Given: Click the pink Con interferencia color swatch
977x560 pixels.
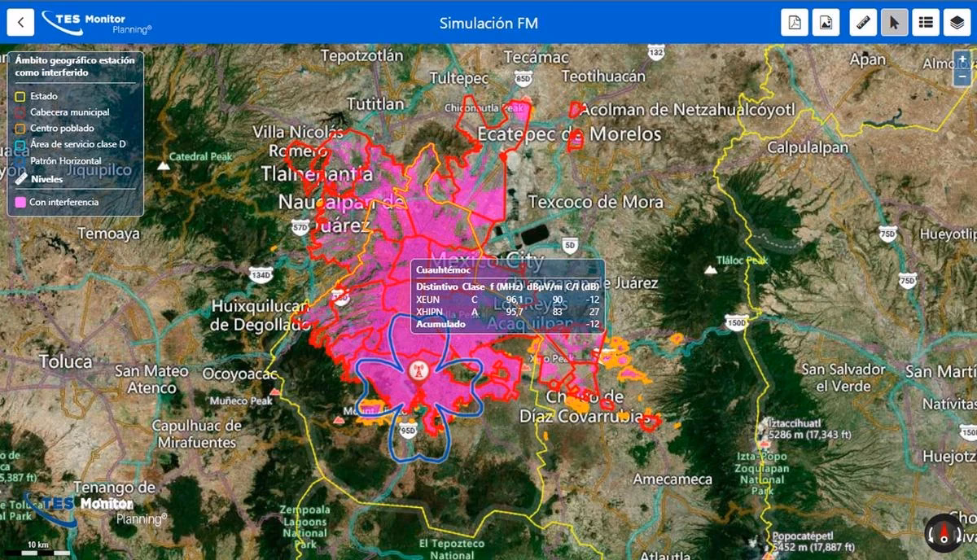Looking at the screenshot, I should [x=20, y=201].
